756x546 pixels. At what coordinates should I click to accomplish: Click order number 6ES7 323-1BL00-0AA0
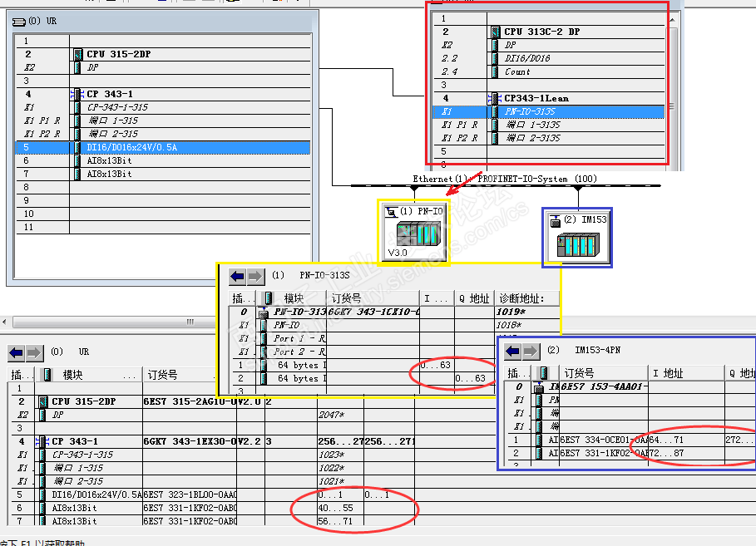tap(190, 494)
